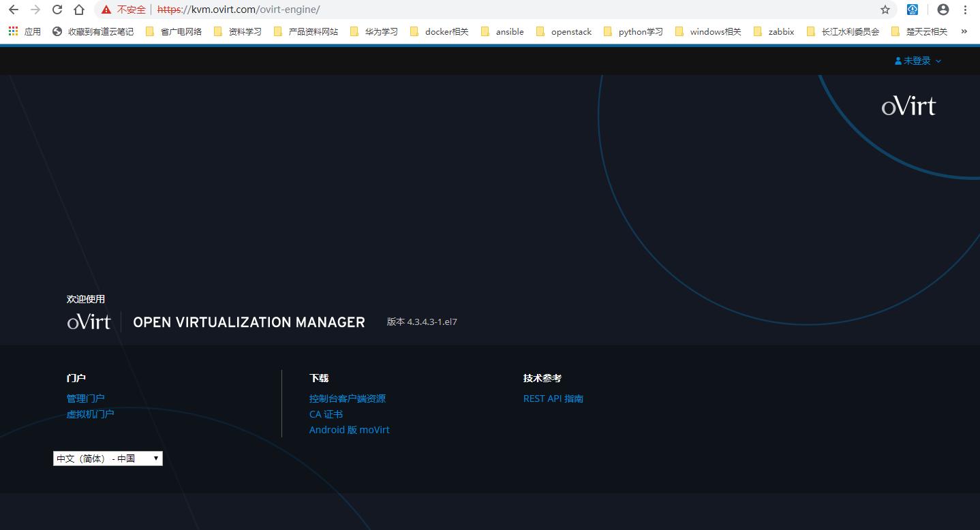
Task: Go back with the browser back arrow
Action: pyautogui.click(x=14, y=10)
